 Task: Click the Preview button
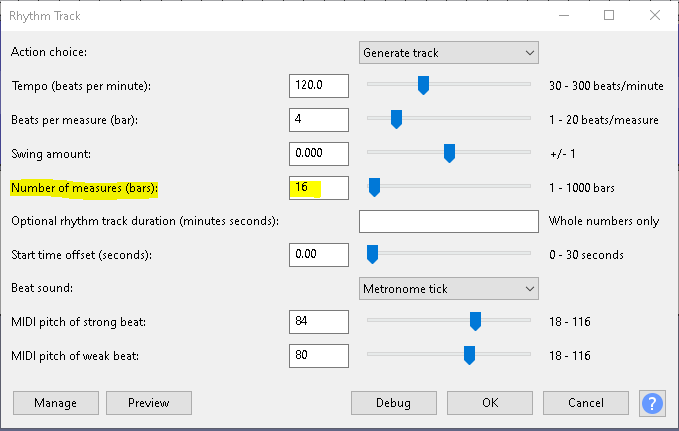(149, 403)
